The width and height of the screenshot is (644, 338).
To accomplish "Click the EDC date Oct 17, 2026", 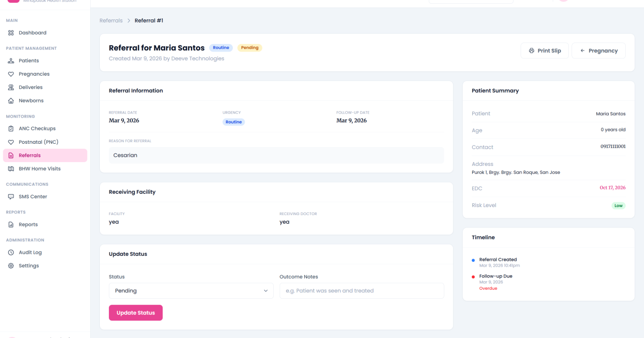I will 612,188.
